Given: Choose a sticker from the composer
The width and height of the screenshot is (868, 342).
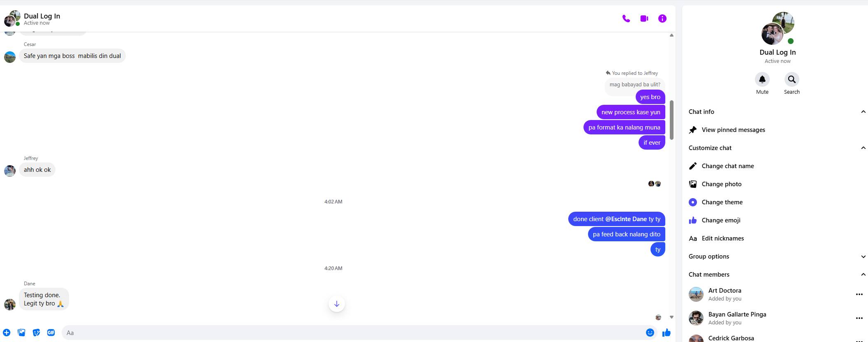Looking at the screenshot, I should click(x=36, y=333).
